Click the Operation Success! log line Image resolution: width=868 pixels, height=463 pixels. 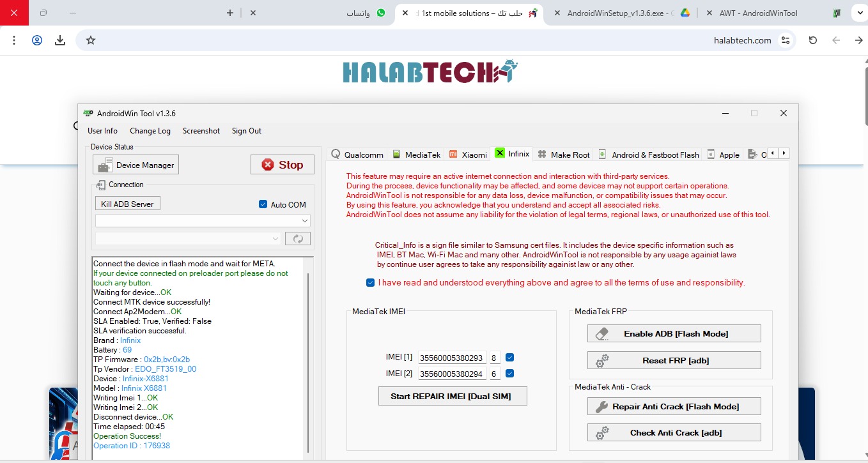tap(127, 436)
